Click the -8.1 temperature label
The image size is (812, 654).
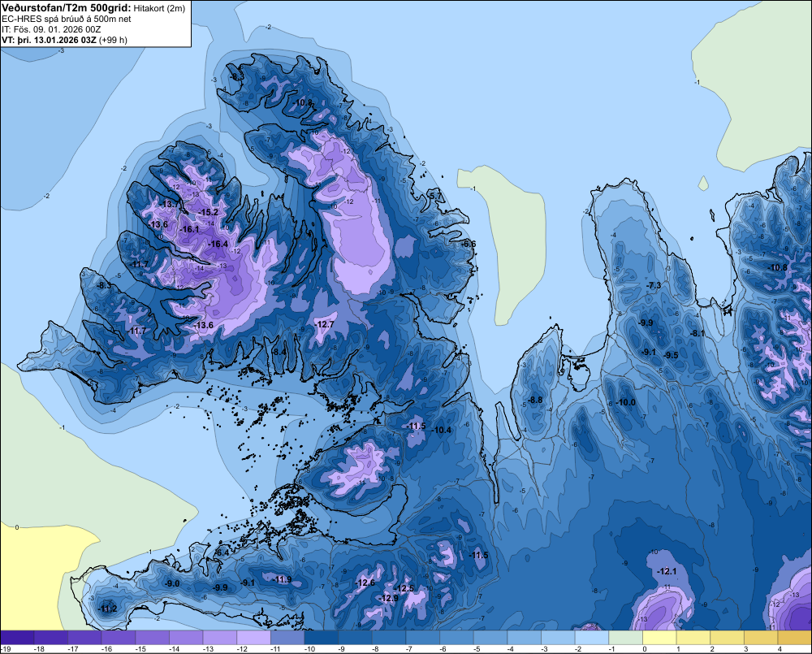[x=698, y=333]
